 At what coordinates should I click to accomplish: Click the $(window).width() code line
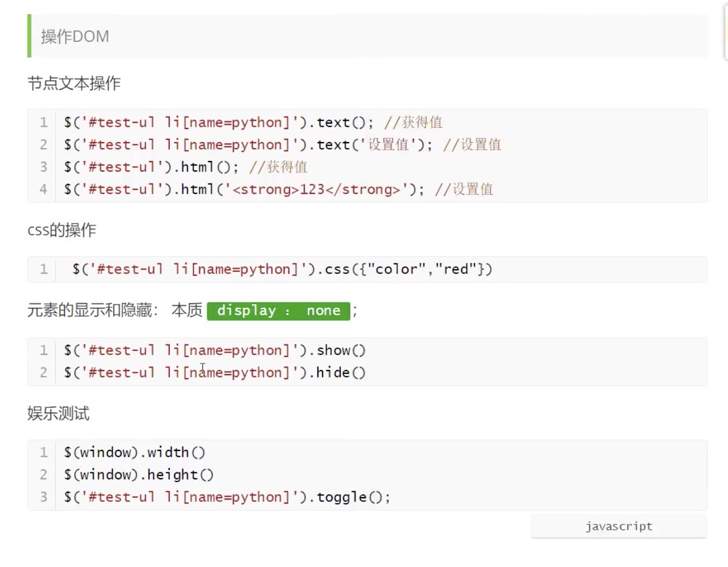pyautogui.click(x=135, y=453)
